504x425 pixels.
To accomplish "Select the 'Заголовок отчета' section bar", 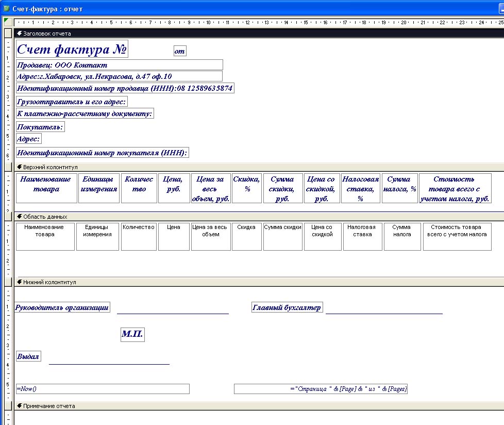I will point(259,33).
